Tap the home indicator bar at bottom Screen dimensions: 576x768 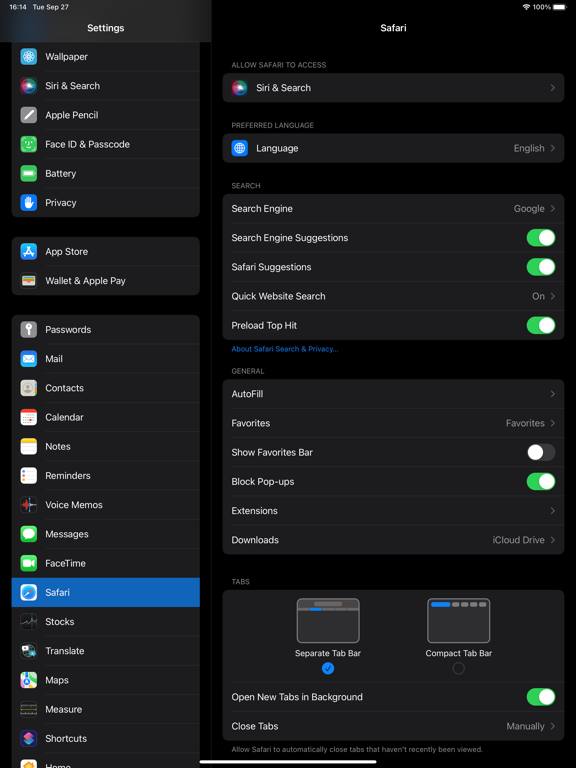coord(288,762)
